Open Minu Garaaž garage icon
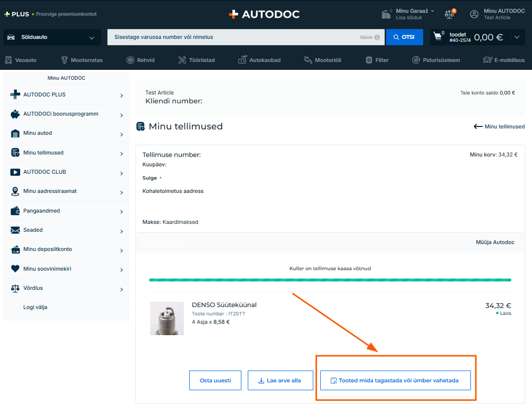The width and height of the screenshot is (532, 404). 387,14
